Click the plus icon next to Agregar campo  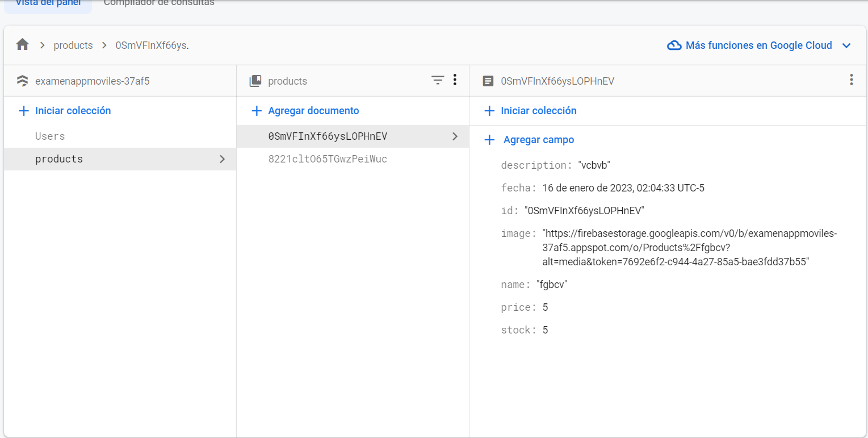pos(489,140)
